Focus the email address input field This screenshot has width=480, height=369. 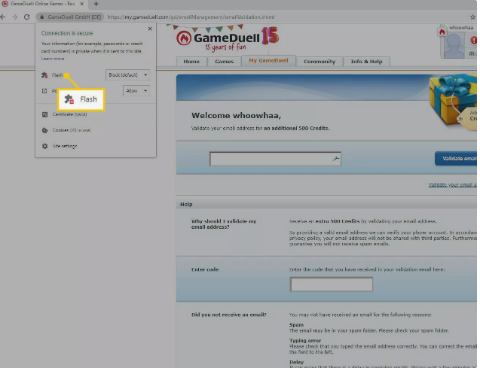point(275,159)
